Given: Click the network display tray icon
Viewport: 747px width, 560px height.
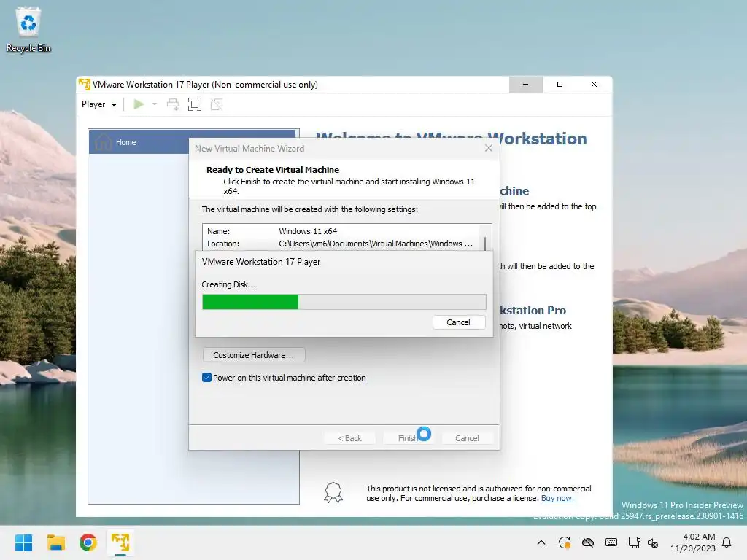Looking at the screenshot, I should tap(634, 542).
